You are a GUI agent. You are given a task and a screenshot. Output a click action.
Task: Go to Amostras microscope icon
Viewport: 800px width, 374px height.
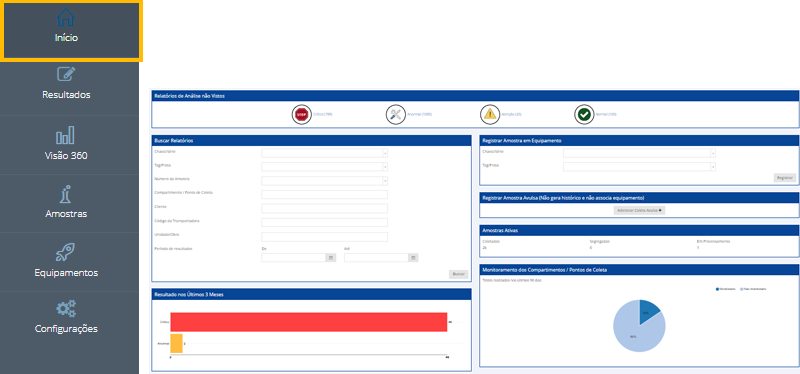(x=66, y=194)
